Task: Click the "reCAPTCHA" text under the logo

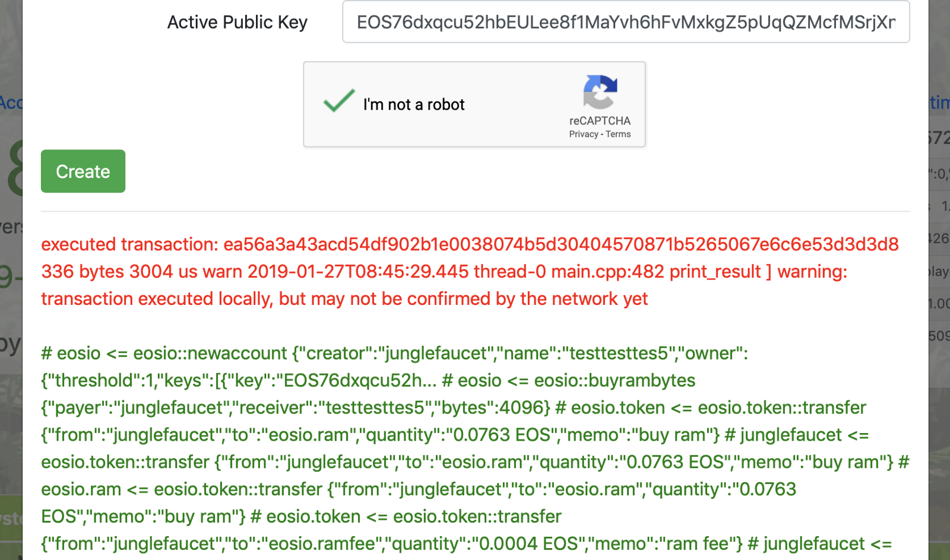Action: pos(600,121)
